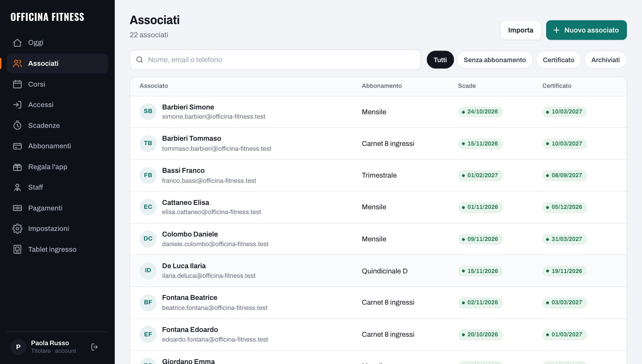Screen dimensions: 642x364
Task: Click the SB avatar of Barbieri Simone
Action: tap(148, 111)
